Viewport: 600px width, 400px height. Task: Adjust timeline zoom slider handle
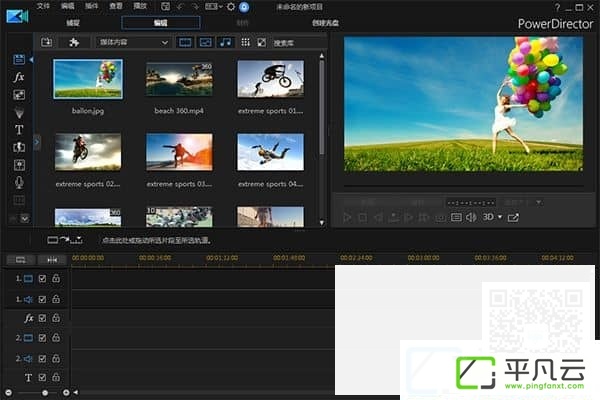pyautogui.click(x=45, y=393)
